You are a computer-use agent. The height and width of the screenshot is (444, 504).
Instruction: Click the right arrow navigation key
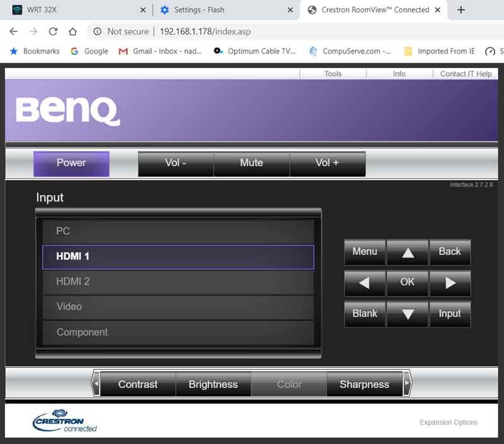pos(450,283)
